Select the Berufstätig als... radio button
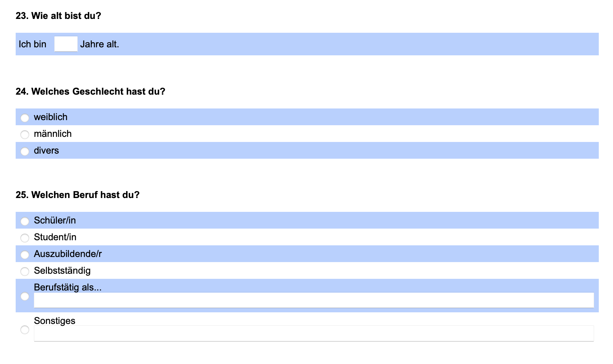613x364 pixels. click(x=25, y=296)
